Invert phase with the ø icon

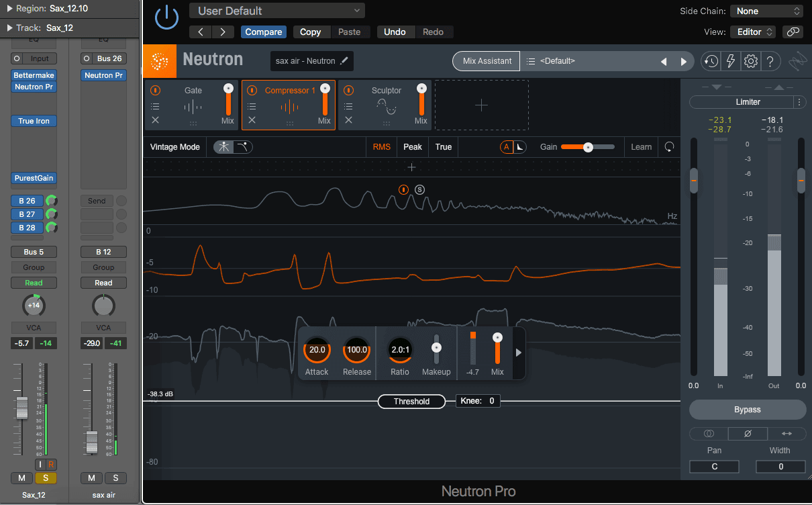pyautogui.click(x=747, y=433)
